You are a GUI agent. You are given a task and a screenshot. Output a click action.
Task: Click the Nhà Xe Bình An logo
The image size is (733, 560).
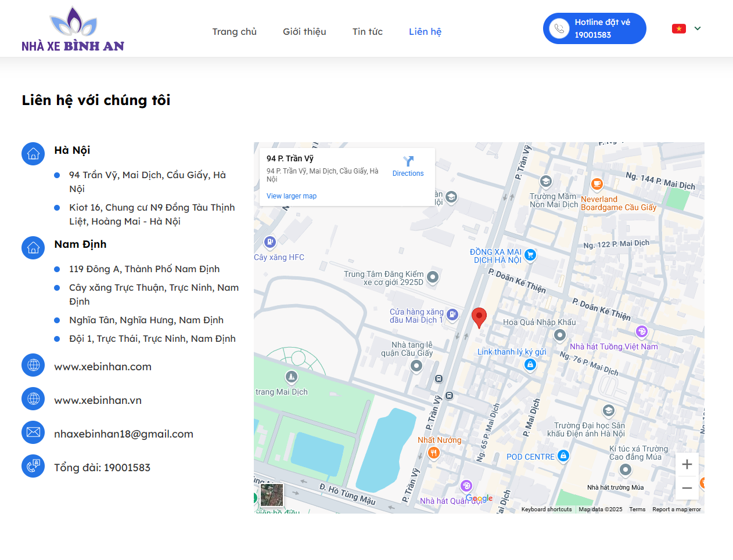pos(73,30)
